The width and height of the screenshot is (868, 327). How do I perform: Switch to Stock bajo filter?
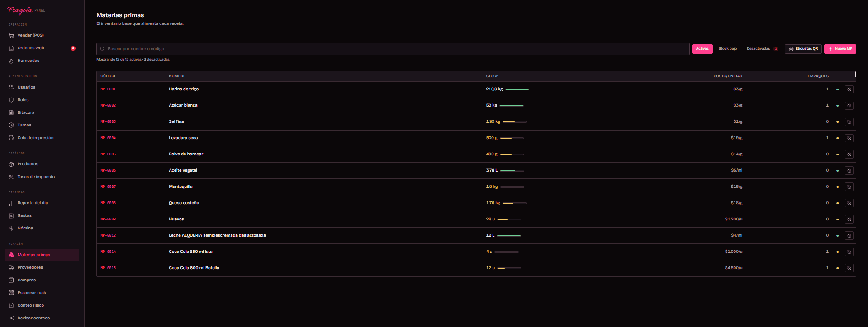[727, 49]
